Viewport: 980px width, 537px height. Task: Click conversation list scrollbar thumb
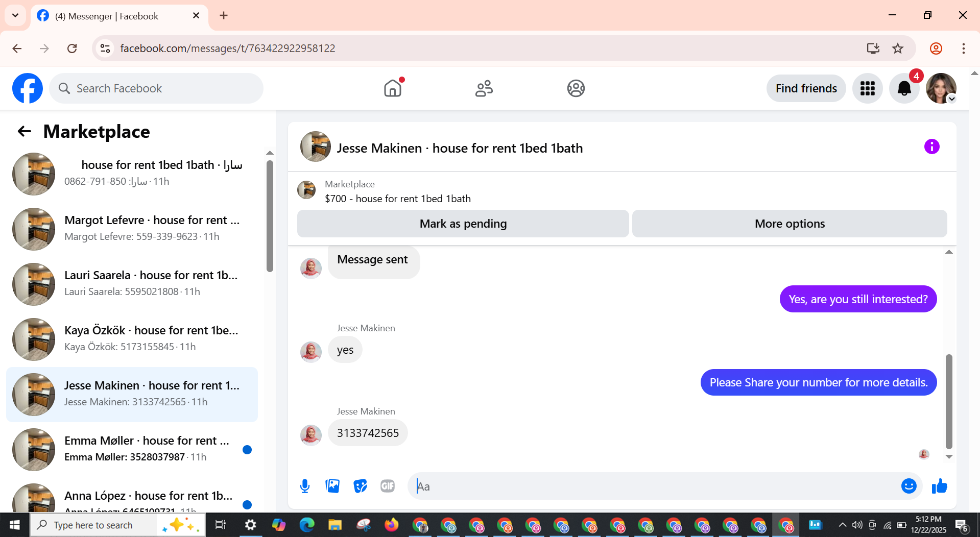point(270,215)
